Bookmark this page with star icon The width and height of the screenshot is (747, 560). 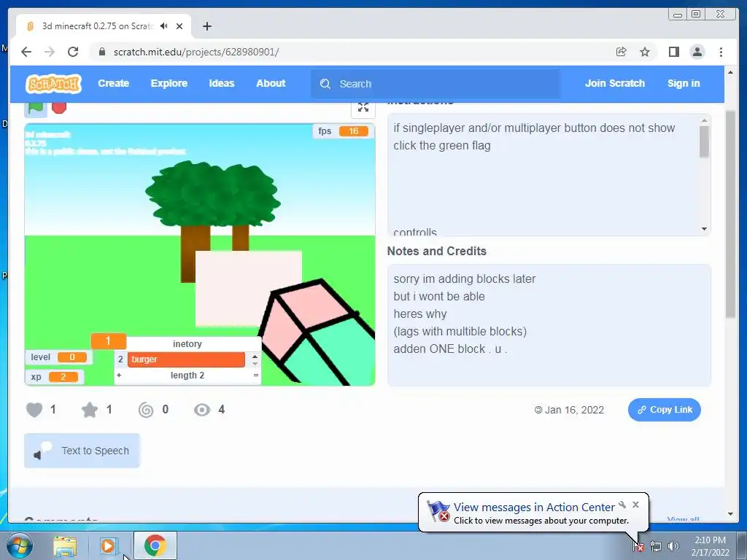pyautogui.click(x=645, y=52)
